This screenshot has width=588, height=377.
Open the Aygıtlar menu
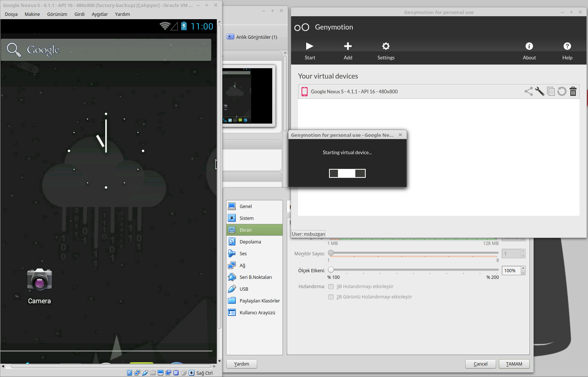pyautogui.click(x=100, y=14)
